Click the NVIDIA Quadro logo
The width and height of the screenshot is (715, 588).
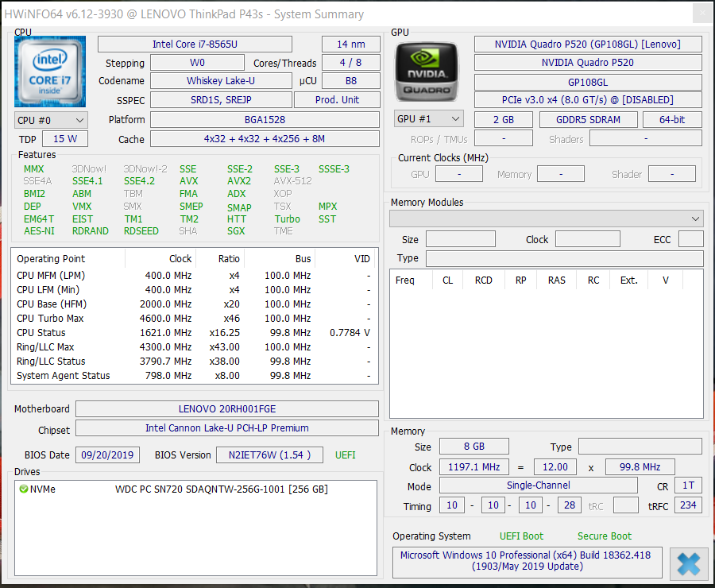[x=427, y=72]
